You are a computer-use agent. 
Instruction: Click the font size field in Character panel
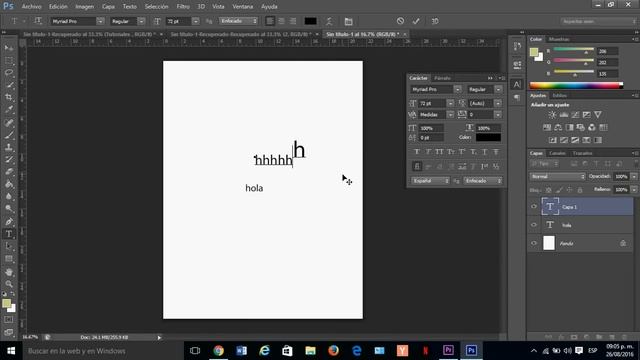(x=432, y=103)
